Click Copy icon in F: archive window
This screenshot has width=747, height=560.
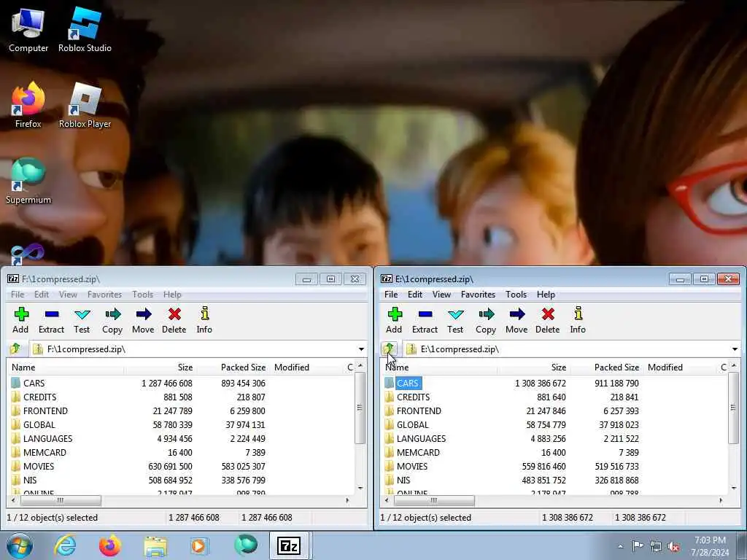[112, 320]
